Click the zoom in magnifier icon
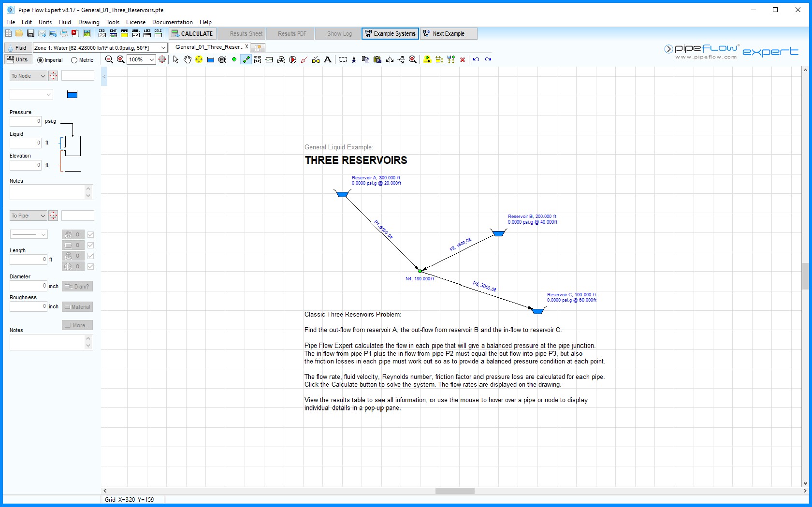 coord(121,59)
